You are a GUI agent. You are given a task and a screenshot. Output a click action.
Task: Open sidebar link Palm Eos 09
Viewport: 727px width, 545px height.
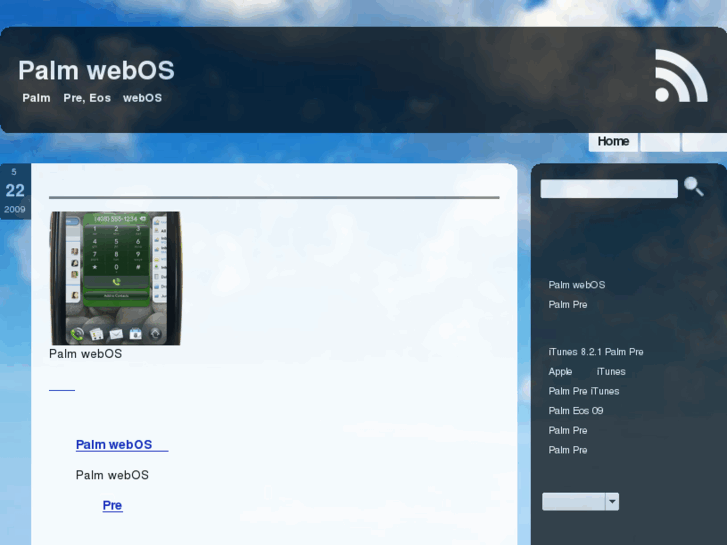click(x=576, y=410)
